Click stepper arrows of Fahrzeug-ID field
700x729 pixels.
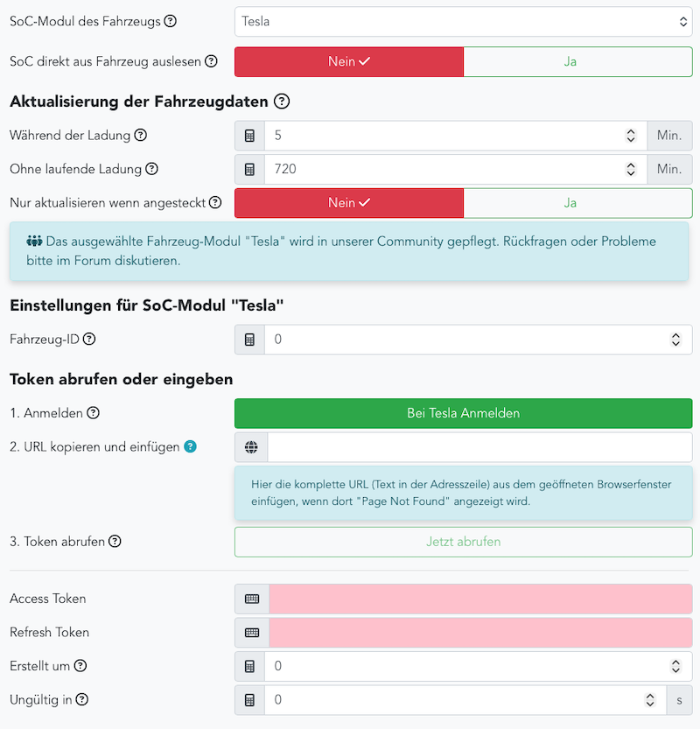pyautogui.click(x=675, y=339)
